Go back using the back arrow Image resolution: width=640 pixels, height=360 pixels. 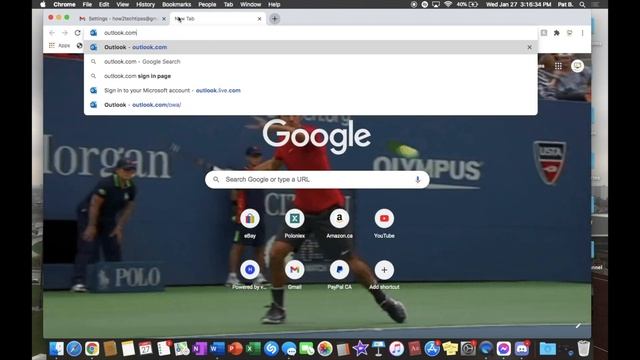point(52,33)
